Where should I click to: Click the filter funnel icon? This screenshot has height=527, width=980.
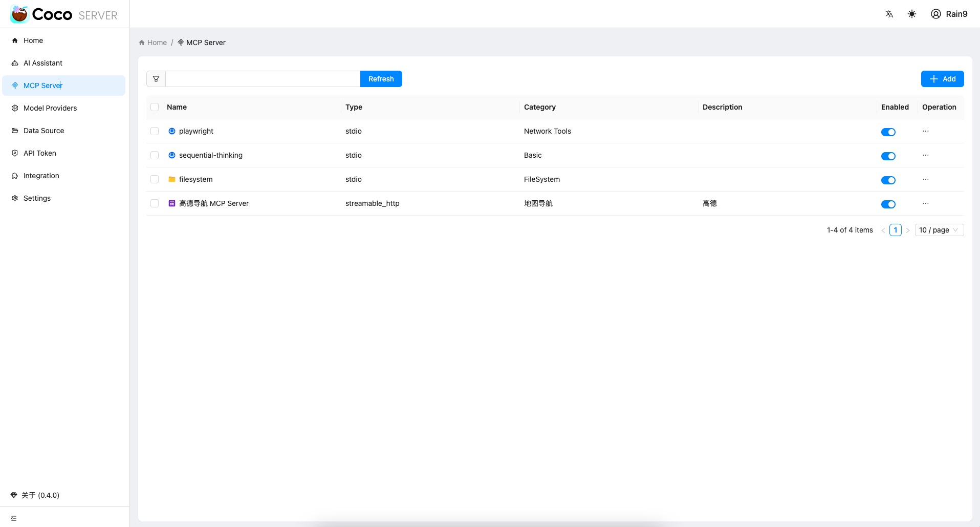(x=156, y=79)
